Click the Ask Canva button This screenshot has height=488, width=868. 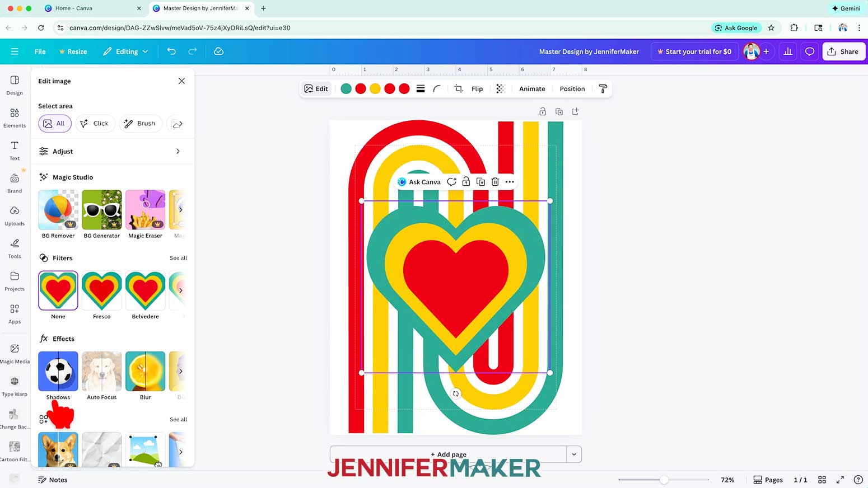[419, 182]
